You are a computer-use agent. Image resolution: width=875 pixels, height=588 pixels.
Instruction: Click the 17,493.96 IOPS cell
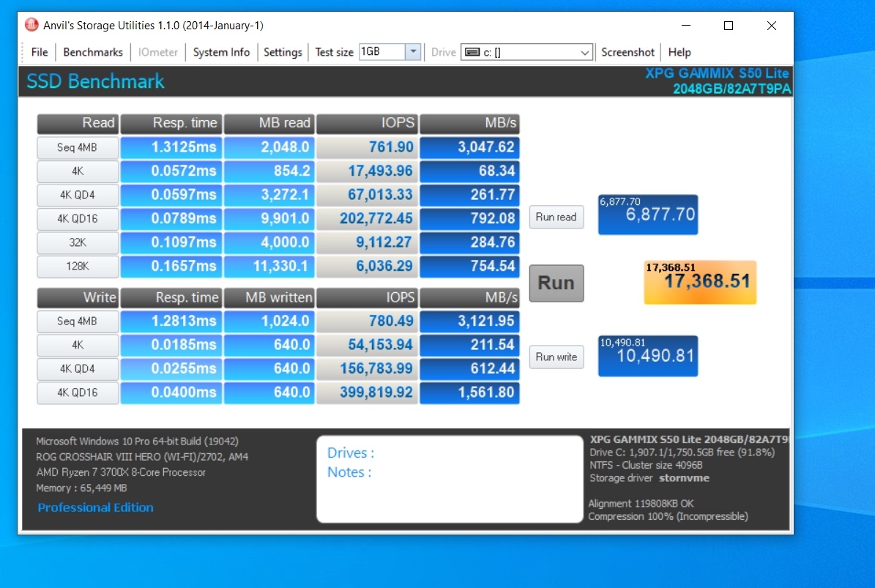(x=367, y=171)
